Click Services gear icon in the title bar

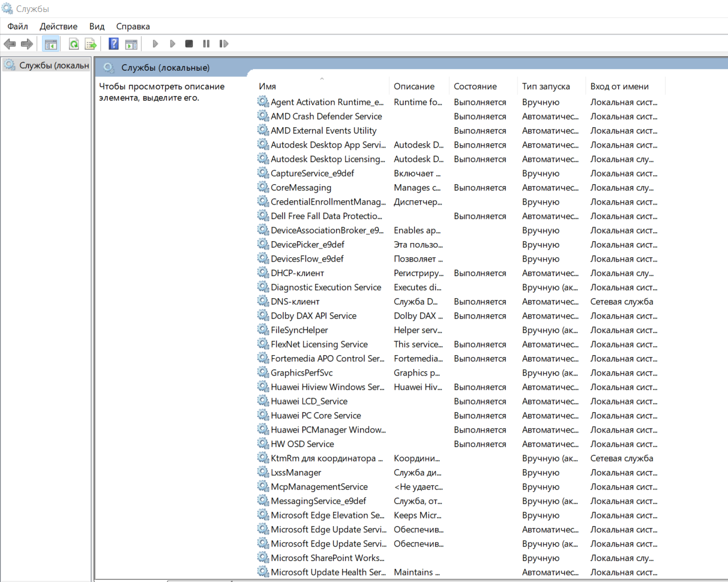pyautogui.click(x=8, y=8)
